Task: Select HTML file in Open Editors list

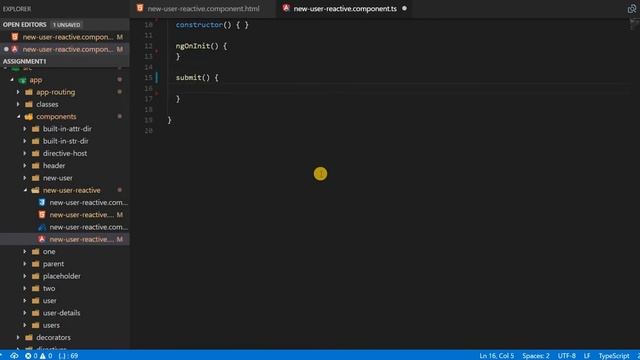Action: point(65,37)
